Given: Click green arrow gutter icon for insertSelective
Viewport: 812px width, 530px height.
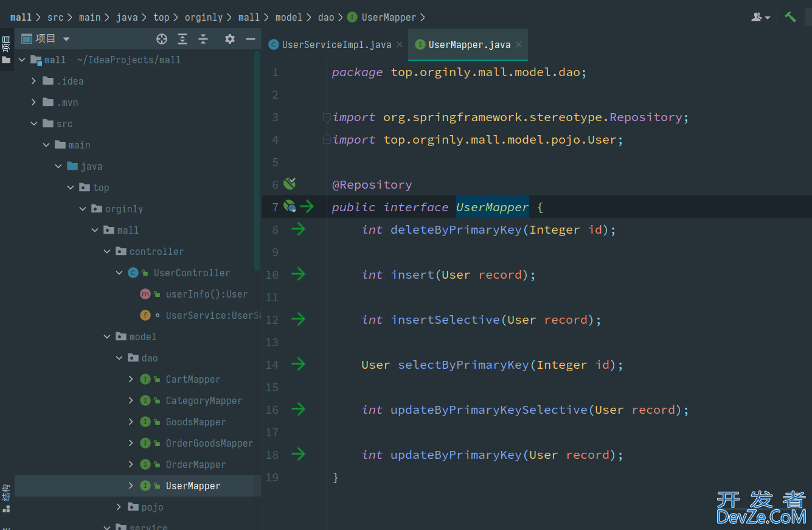Looking at the screenshot, I should (x=298, y=319).
